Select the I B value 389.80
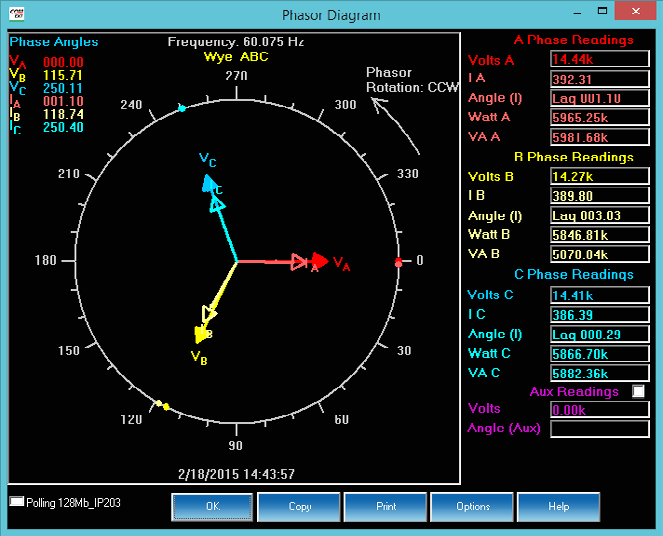 pyautogui.click(x=600, y=195)
